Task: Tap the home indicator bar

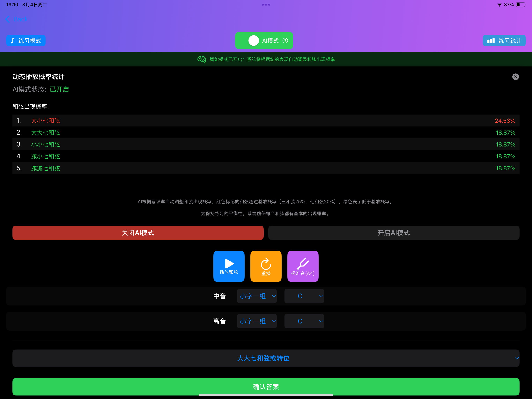Action: click(266, 395)
